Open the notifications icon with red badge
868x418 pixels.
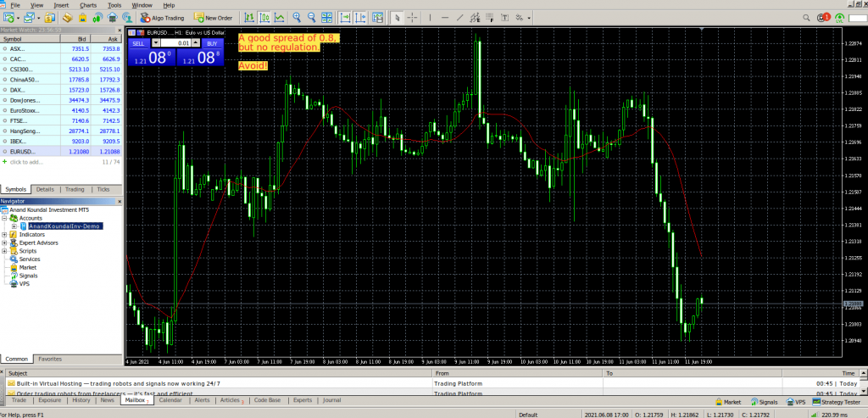(824, 19)
